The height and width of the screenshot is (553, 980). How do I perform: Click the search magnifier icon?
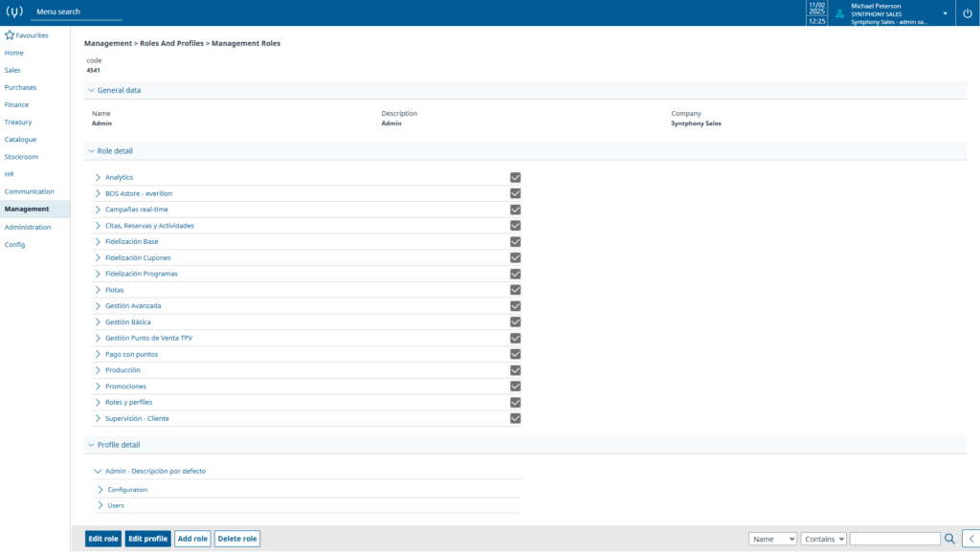point(949,539)
